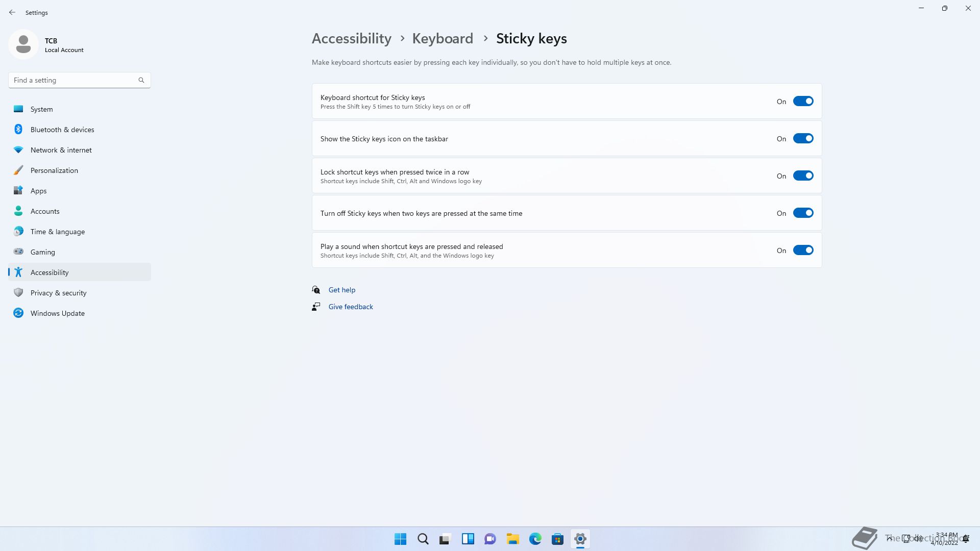
Task: Click the Give feedback person icon
Action: click(316, 307)
